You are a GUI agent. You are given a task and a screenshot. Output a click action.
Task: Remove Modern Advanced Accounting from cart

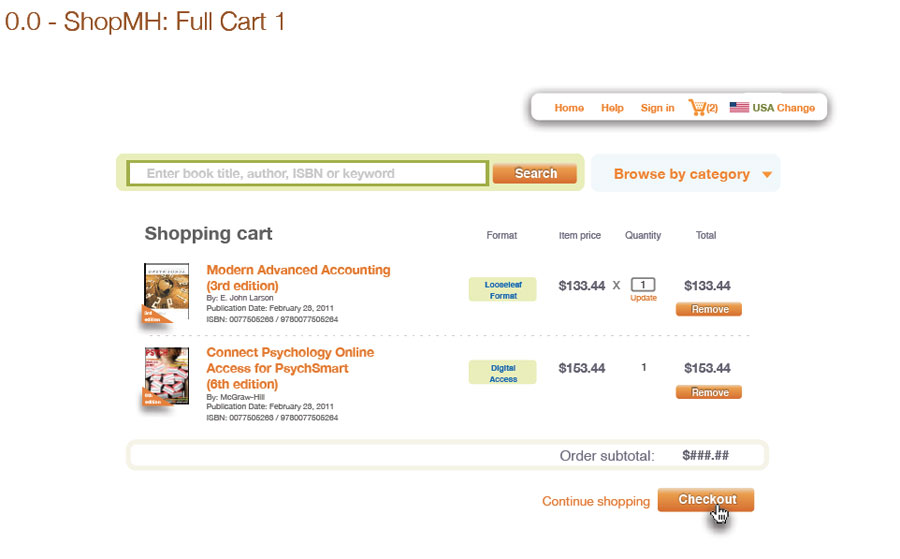709,310
